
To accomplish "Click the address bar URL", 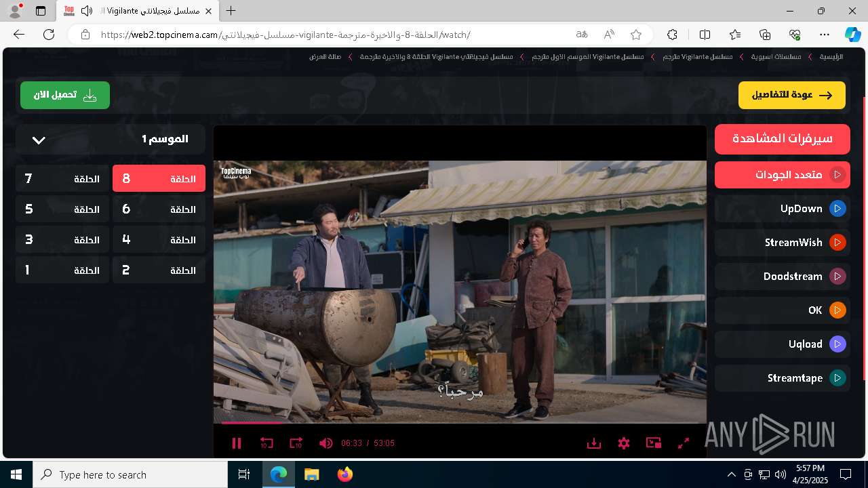I will click(x=285, y=35).
